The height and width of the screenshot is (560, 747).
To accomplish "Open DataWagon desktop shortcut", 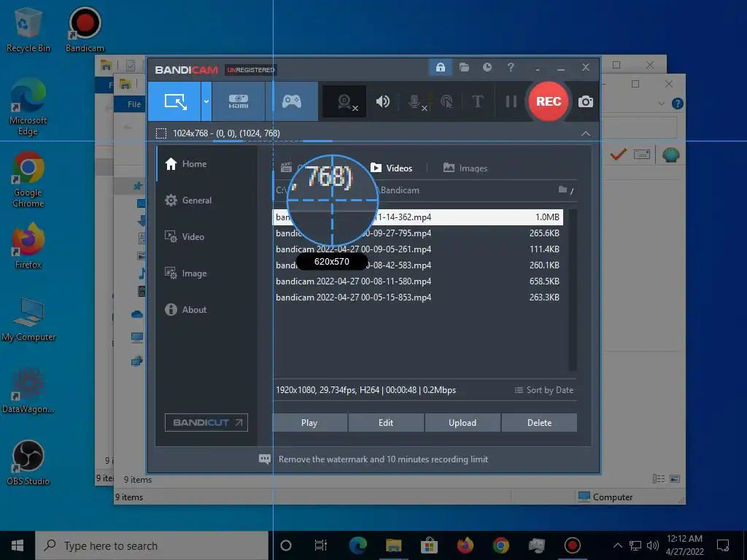I will 28,391.
